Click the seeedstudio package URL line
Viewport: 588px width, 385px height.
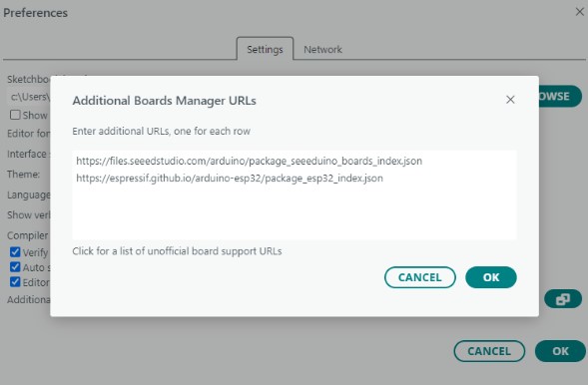pos(249,161)
